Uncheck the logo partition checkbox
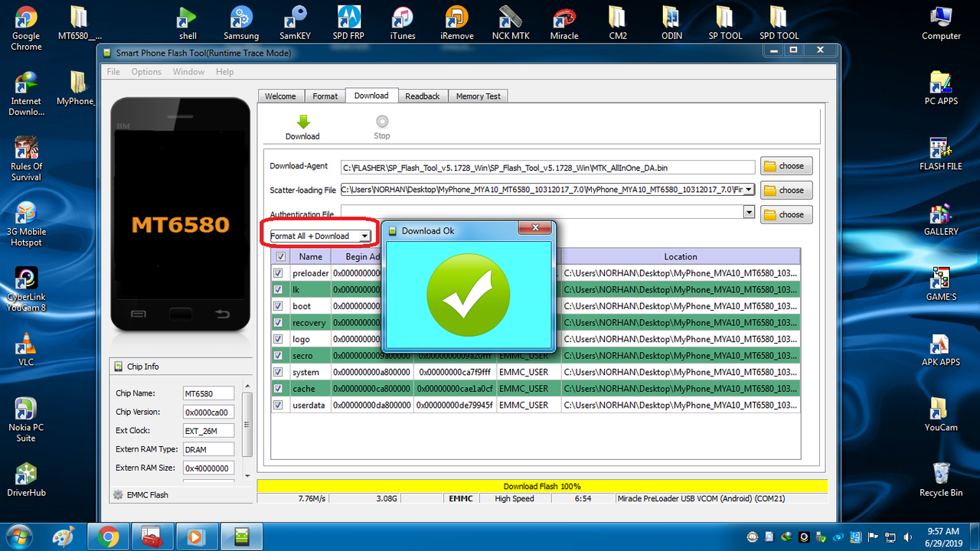Viewport: 980px width, 551px height. (x=278, y=338)
